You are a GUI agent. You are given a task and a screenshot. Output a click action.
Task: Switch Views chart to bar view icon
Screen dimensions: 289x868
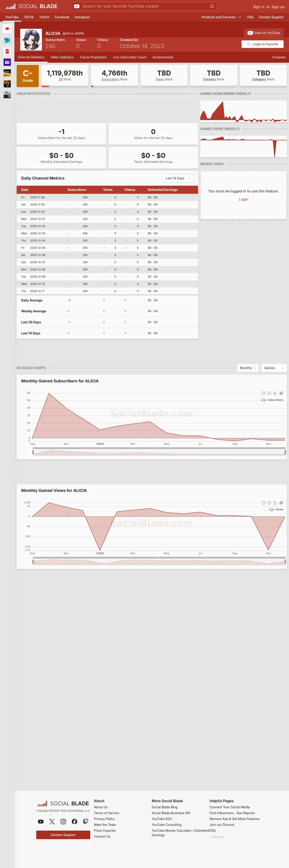click(281, 503)
